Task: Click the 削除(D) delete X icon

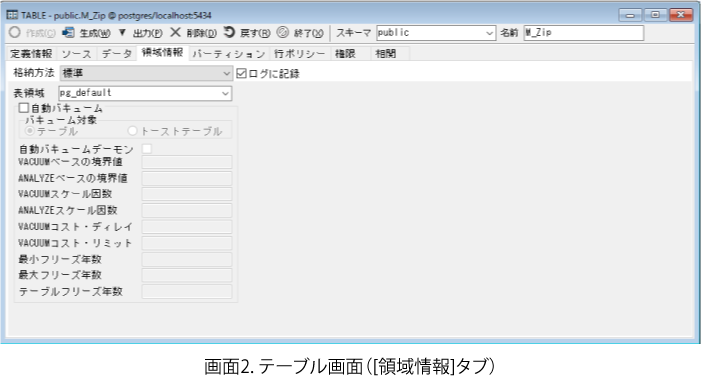Action: [176, 32]
